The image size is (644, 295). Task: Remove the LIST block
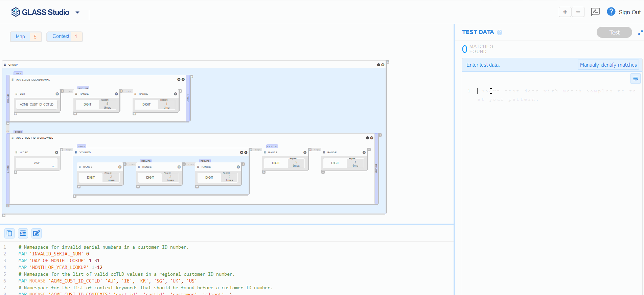click(x=57, y=94)
